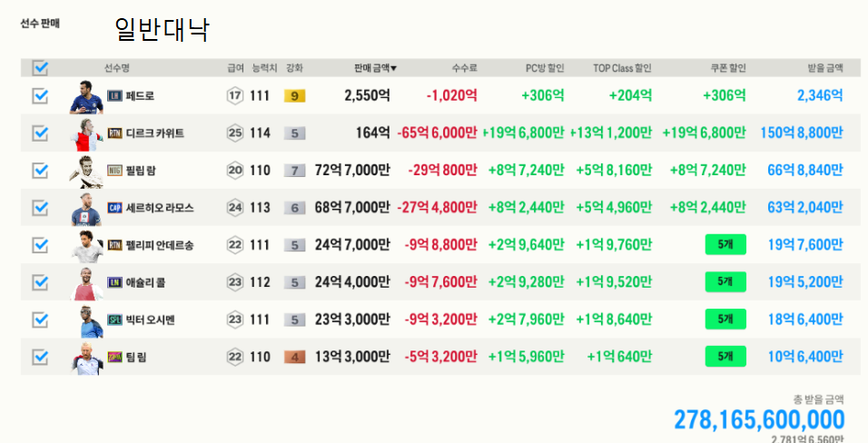Click the 받을 금액 column header
This screenshot has width=868, height=443.
825,68
